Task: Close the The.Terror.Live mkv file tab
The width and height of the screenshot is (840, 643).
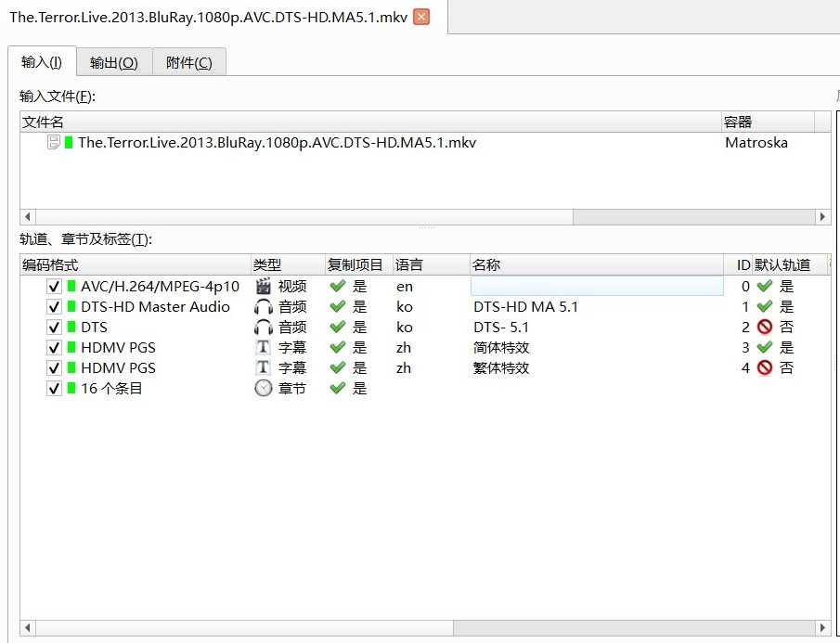Action: (x=421, y=17)
